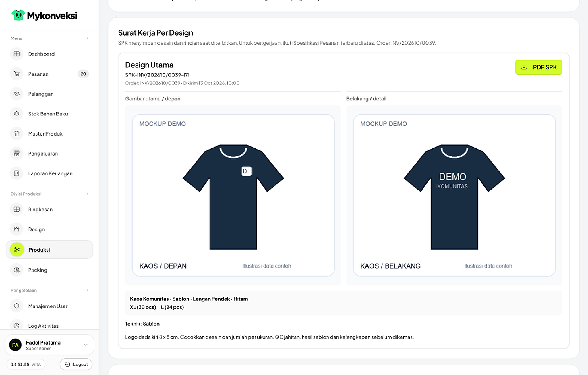
Task: Log out using the Logout button
Action: pyautogui.click(x=76, y=364)
